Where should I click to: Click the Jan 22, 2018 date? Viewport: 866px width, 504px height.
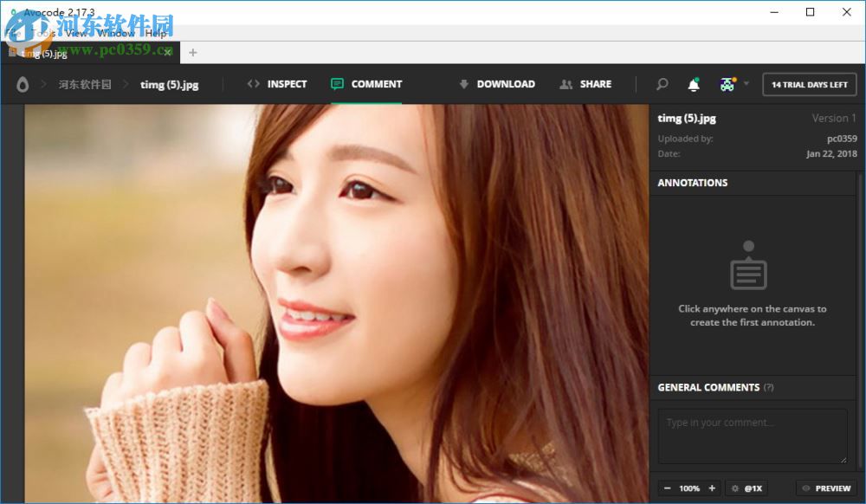point(831,153)
